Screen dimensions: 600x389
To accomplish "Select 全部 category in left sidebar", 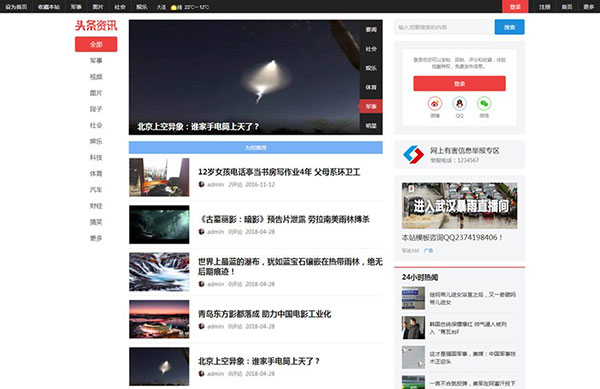I will [x=96, y=44].
